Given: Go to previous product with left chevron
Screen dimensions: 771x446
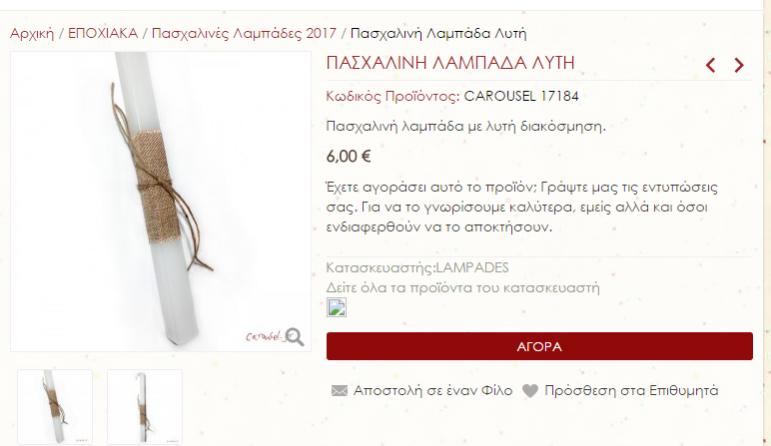Looking at the screenshot, I should pyautogui.click(x=711, y=65).
